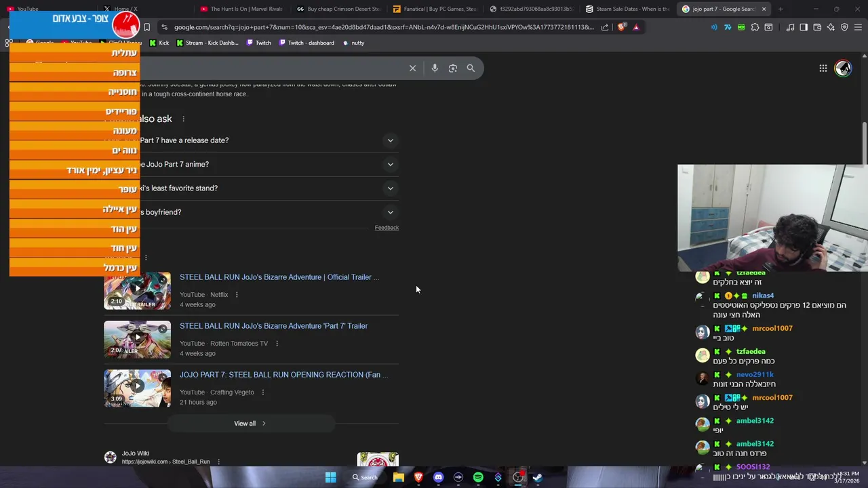
Task: Open the media control music note icon
Action: click(790, 27)
